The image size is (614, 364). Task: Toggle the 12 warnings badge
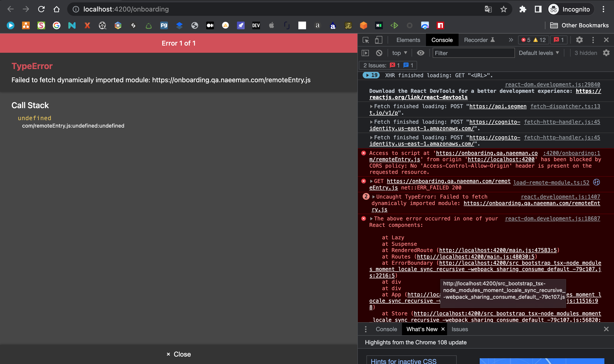coord(539,40)
